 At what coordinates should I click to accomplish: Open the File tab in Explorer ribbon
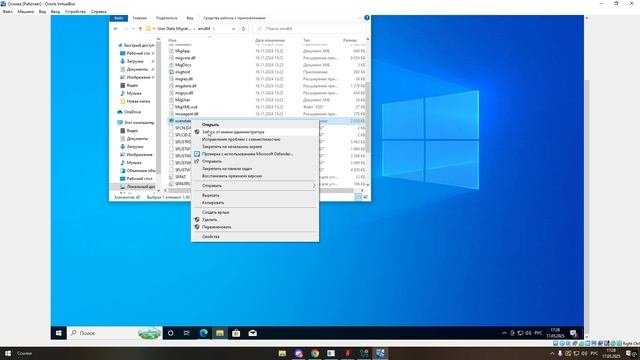pos(119,18)
